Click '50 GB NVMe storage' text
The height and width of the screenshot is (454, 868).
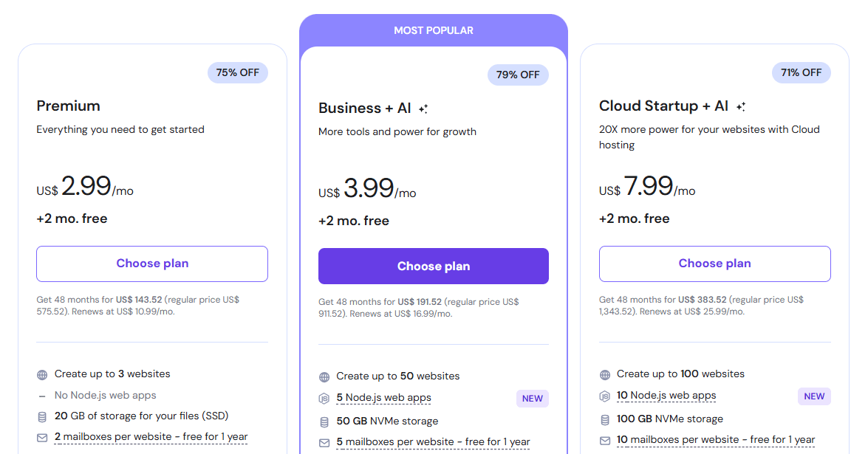387,421
